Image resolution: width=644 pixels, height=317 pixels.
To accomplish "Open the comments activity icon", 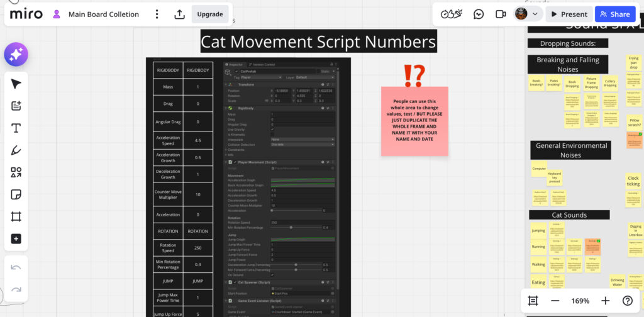I will coord(478,14).
